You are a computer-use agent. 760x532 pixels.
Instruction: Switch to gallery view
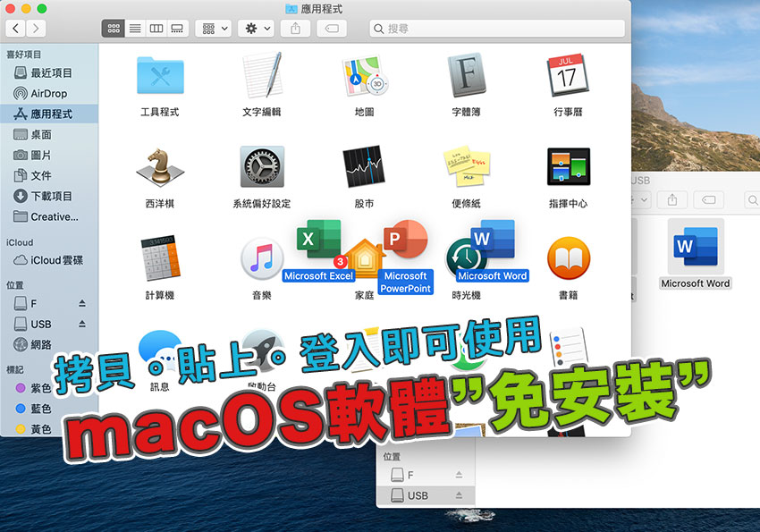178,29
